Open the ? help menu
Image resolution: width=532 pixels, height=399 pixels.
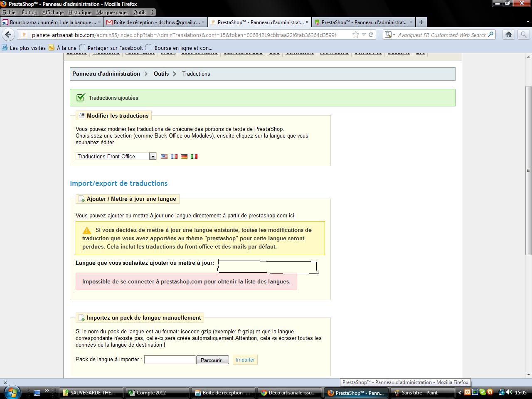[x=152, y=12]
